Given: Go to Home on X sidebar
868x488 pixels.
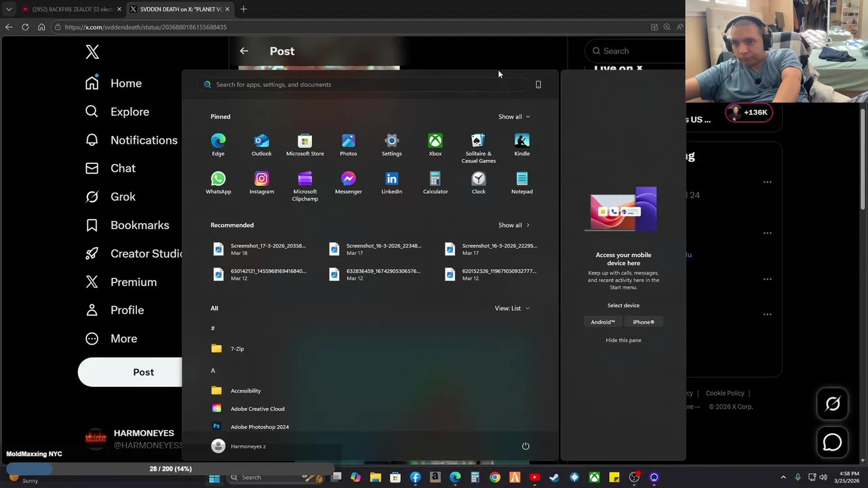Looking at the screenshot, I should click(113, 83).
